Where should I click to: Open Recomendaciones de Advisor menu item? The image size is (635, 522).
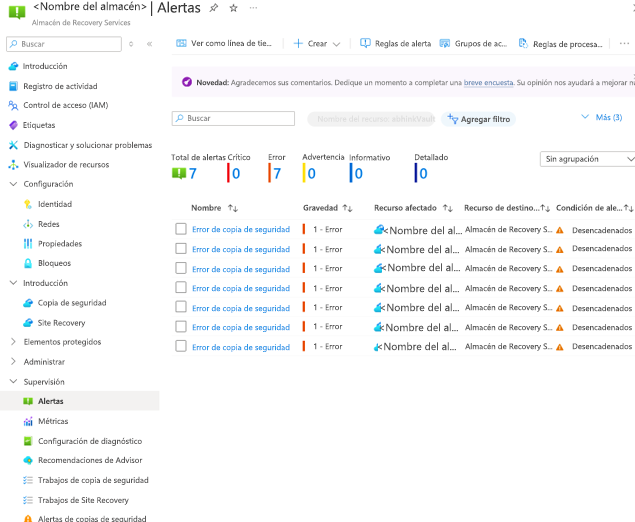[x=90, y=460]
